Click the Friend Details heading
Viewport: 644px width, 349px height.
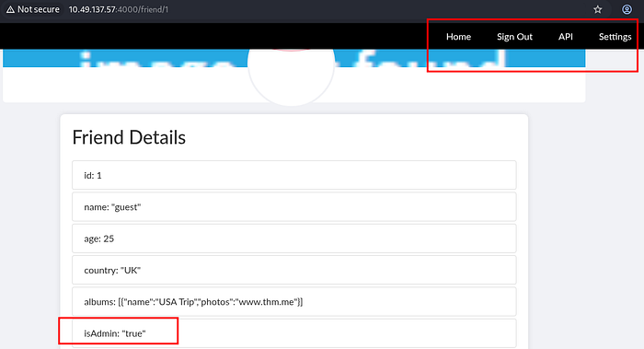point(129,137)
